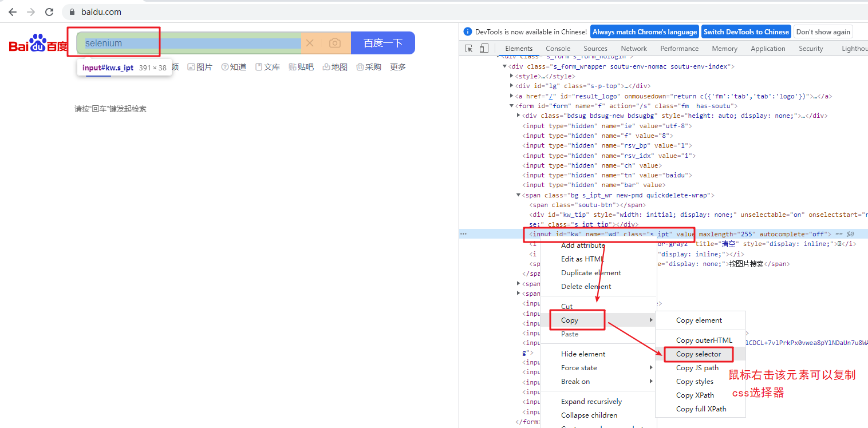Open the 地图 category
This screenshot has width=868, height=428.
coord(335,67)
